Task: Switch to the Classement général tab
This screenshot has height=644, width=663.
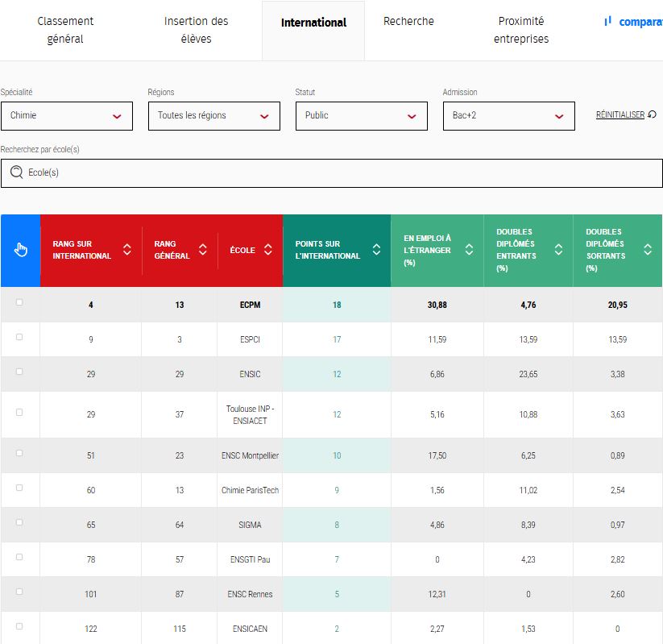Action: pos(65,30)
